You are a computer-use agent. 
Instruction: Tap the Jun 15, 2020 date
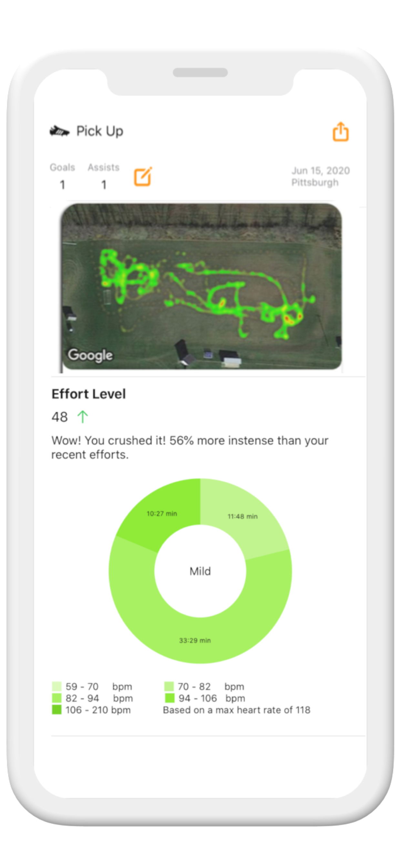coord(321,170)
